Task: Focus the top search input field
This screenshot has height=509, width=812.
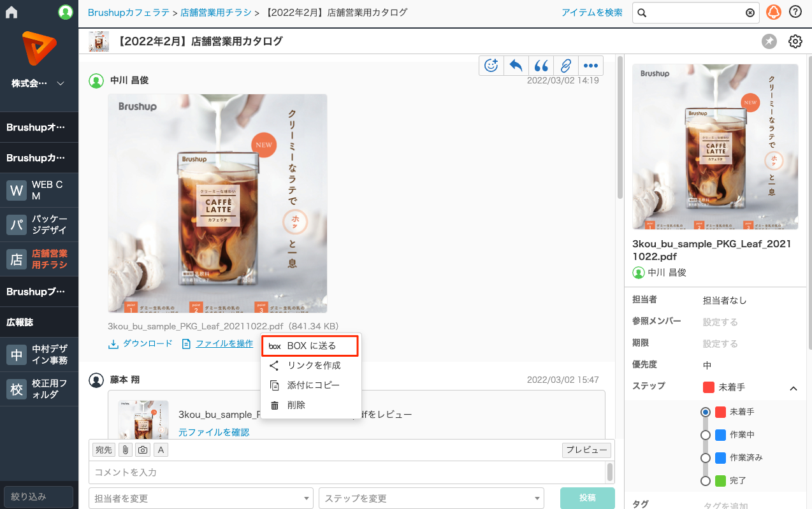Action: pos(695,13)
